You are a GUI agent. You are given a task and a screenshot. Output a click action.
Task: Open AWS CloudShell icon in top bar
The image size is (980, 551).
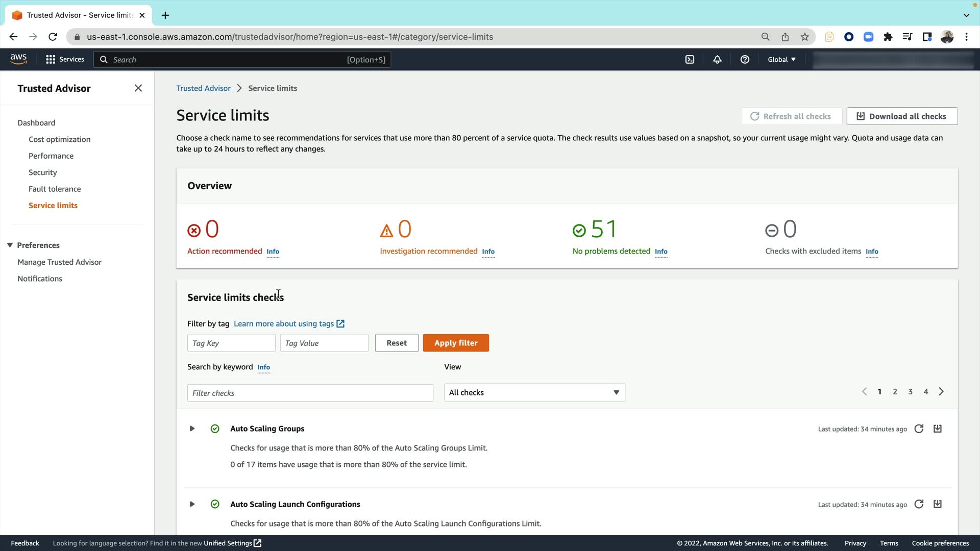690,60
